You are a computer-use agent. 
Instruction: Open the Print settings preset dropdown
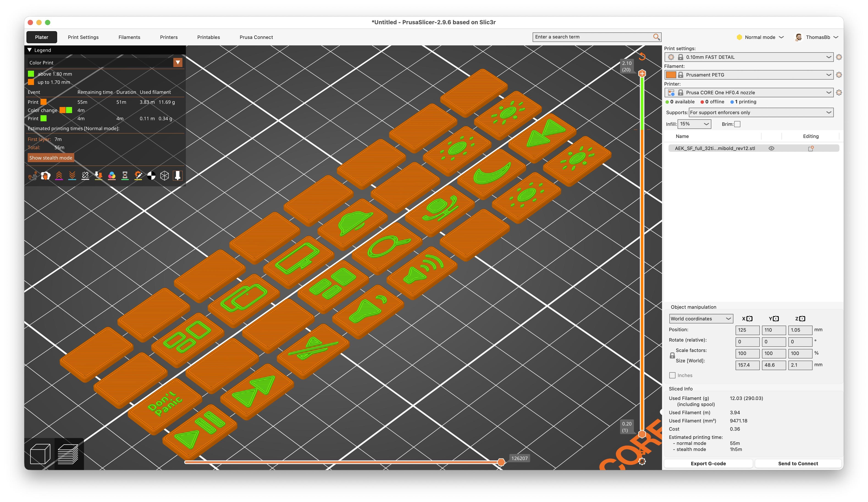tap(749, 57)
